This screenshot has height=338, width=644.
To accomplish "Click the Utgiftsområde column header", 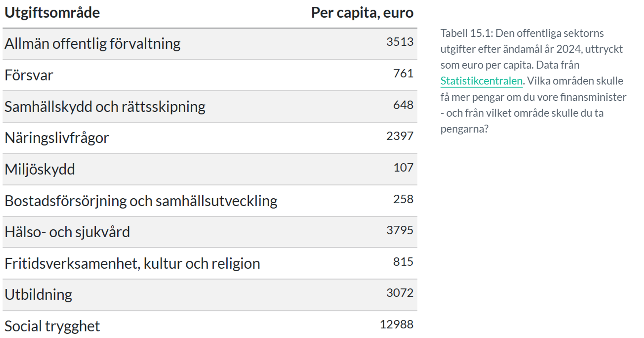I will (x=52, y=12).
